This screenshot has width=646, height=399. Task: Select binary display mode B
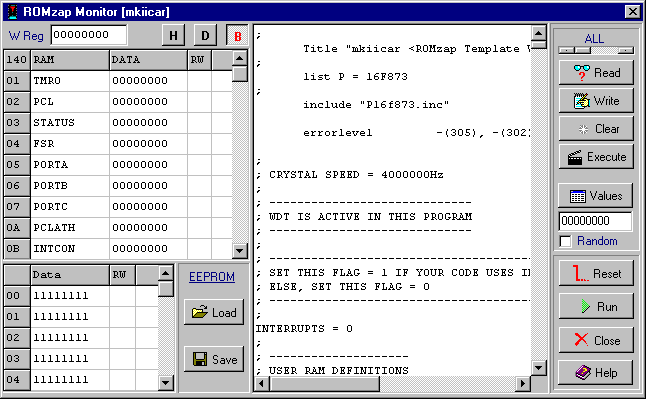pyautogui.click(x=237, y=35)
